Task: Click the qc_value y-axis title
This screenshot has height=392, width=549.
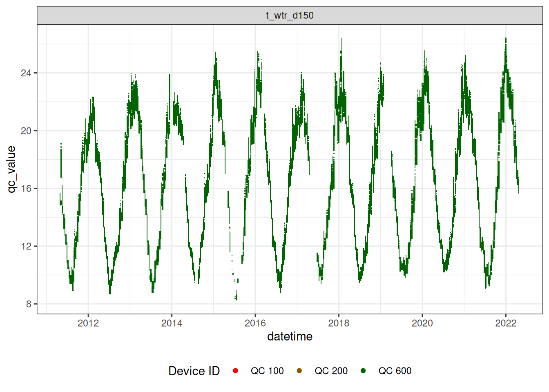Action: coord(11,169)
